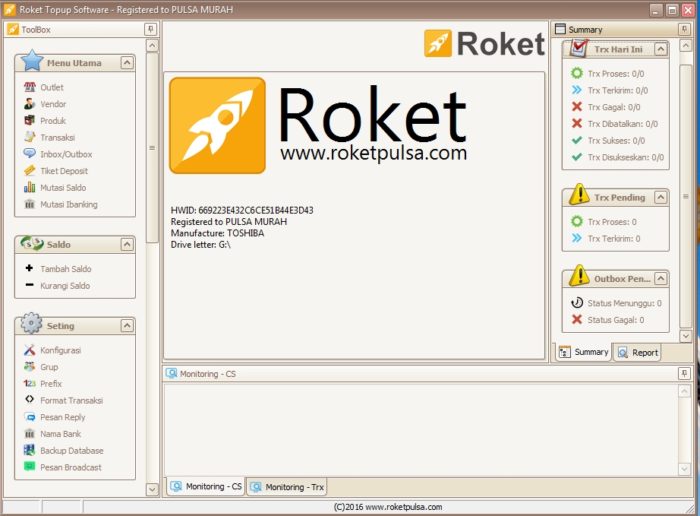Click the Manufacture: TOSHIBA line
Screen dimensions: 700x516
[217, 233]
